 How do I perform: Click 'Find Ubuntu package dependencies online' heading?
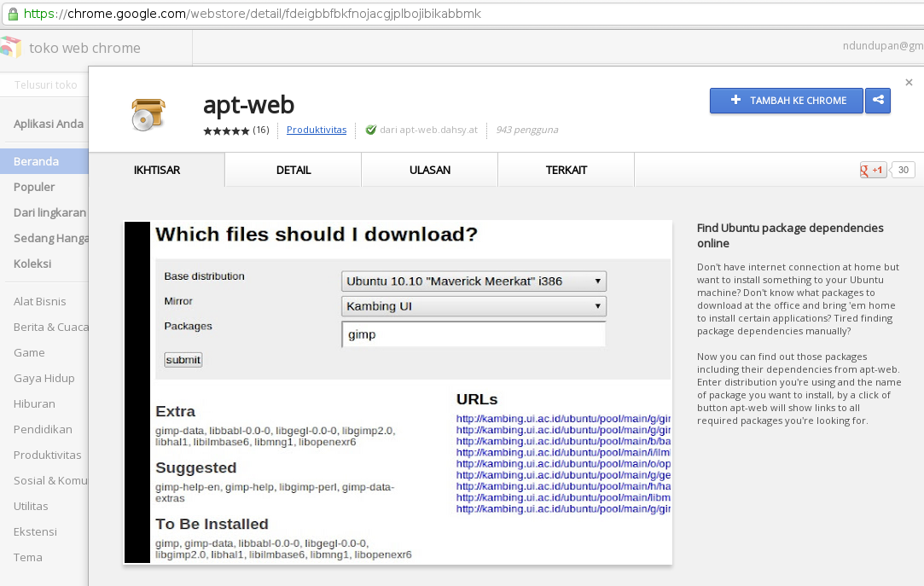pyautogui.click(x=790, y=235)
